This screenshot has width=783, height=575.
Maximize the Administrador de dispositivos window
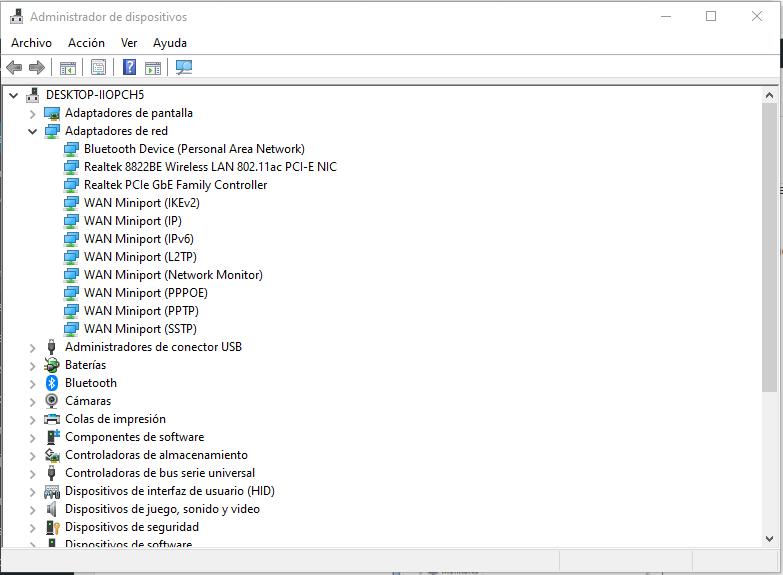(711, 16)
